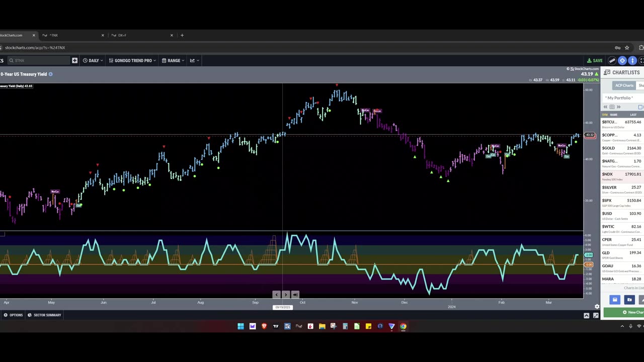Click the New Chart green button

624,312
